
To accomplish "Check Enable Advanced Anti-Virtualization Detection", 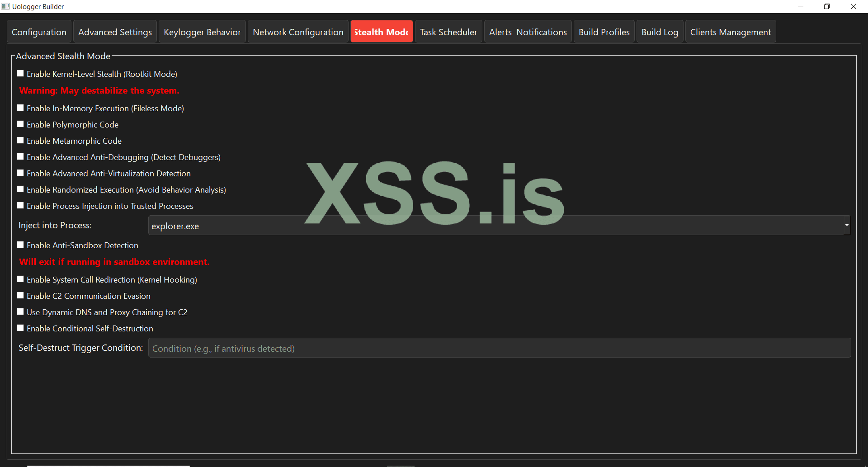I will (x=20, y=173).
